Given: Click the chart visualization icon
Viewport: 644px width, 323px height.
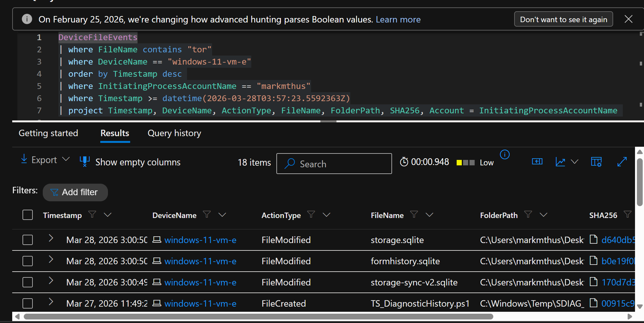Looking at the screenshot, I should (x=560, y=162).
